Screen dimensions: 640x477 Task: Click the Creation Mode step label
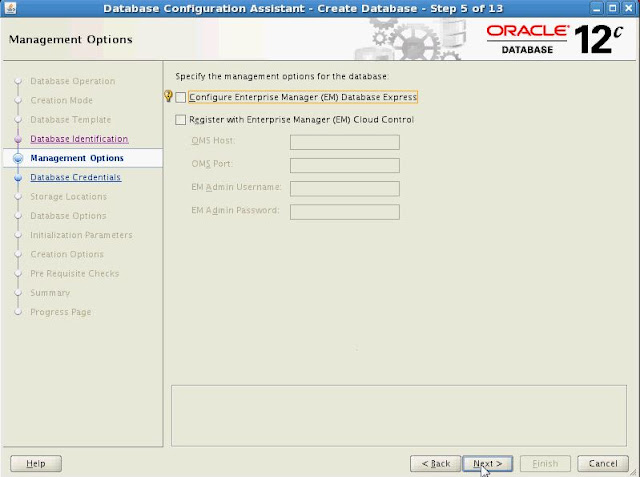[x=62, y=100]
